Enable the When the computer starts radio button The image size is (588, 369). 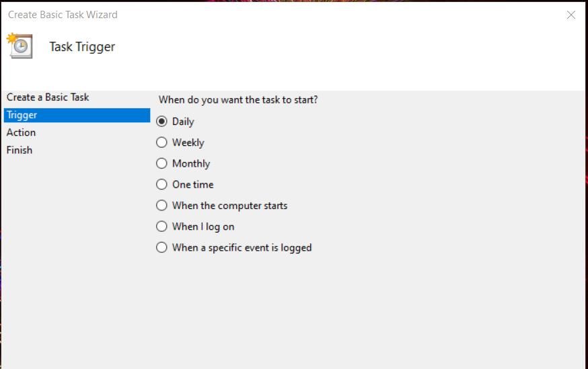pyautogui.click(x=161, y=206)
